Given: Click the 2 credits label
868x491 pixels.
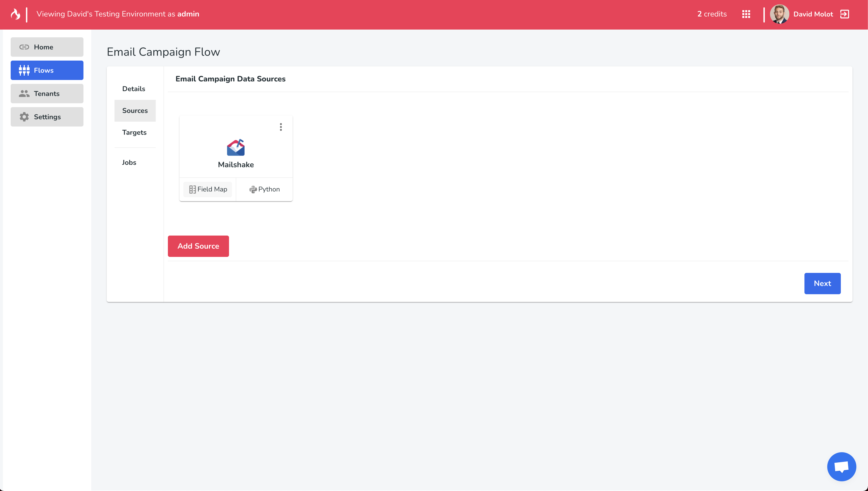Looking at the screenshot, I should [712, 14].
